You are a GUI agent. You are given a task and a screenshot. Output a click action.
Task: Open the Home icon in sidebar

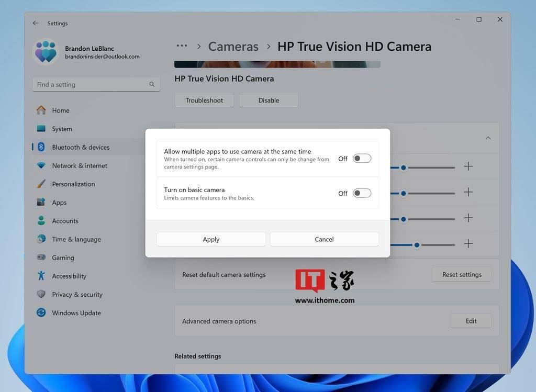click(41, 110)
